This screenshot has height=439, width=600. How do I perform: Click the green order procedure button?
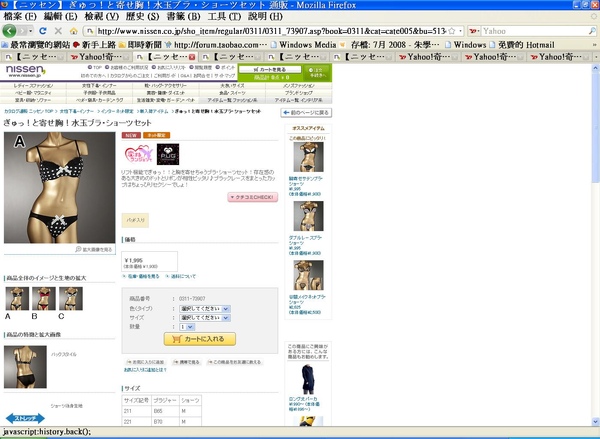[x=317, y=73]
